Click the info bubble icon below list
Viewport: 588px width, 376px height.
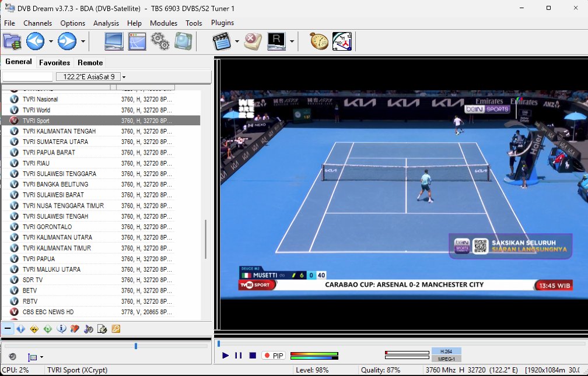pyautogui.click(x=61, y=329)
